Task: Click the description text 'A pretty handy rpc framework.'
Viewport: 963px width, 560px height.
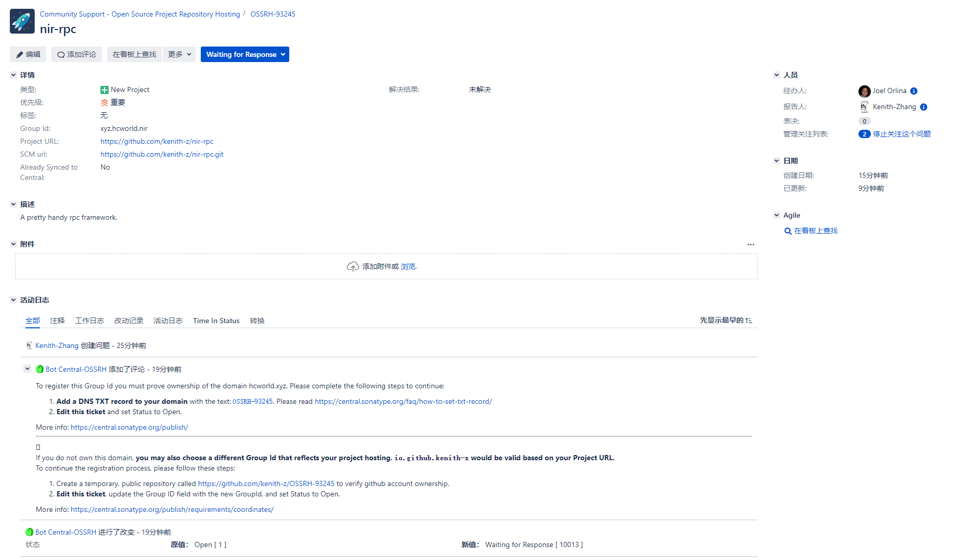Action: 69,217
